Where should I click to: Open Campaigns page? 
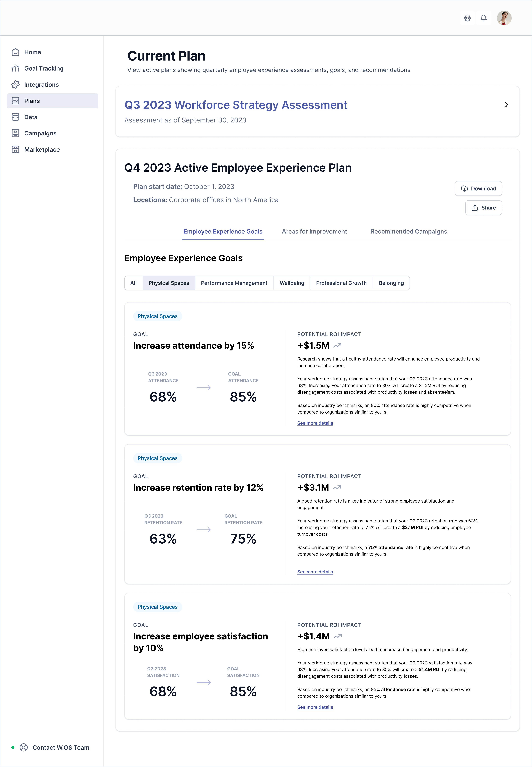[52, 133]
